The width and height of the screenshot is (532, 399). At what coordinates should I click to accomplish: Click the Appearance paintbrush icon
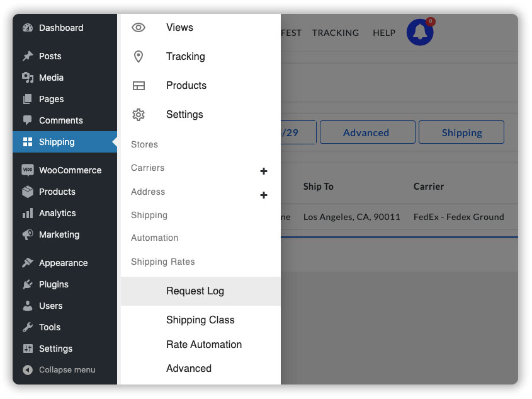(x=28, y=262)
